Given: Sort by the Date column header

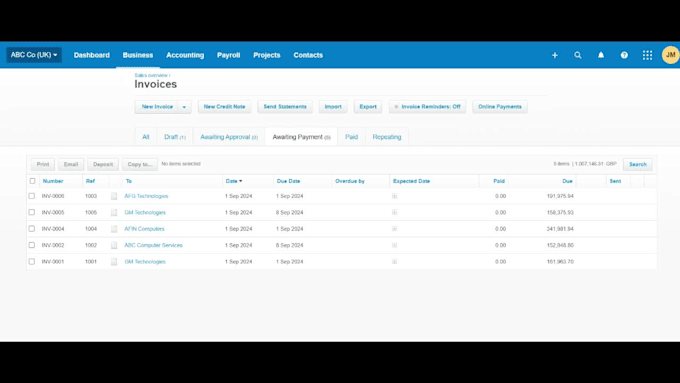Looking at the screenshot, I should coord(234,181).
